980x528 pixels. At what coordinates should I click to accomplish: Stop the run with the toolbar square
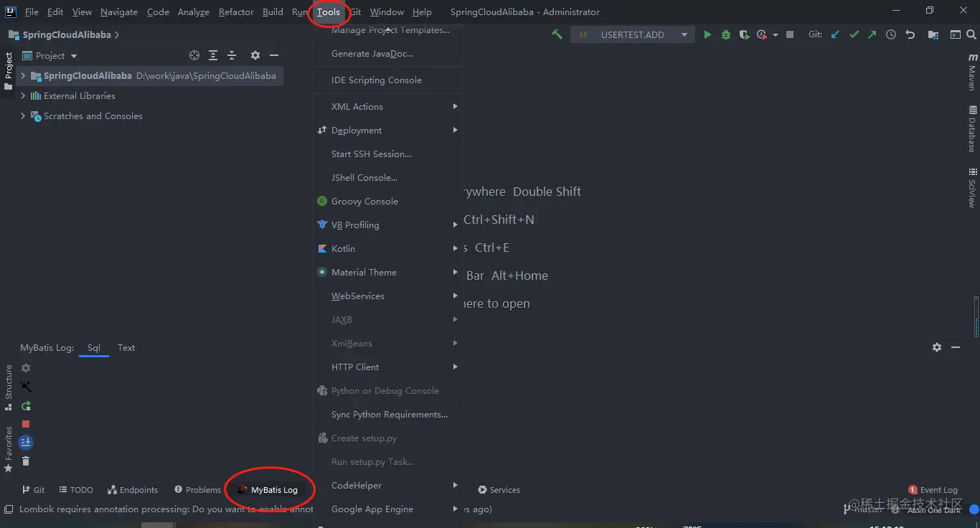tap(790, 34)
